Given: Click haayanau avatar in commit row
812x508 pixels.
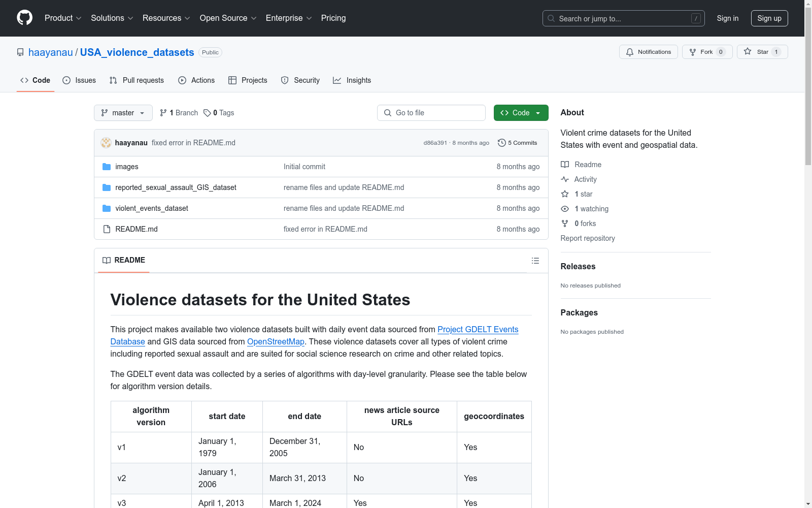Looking at the screenshot, I should 106,143.
